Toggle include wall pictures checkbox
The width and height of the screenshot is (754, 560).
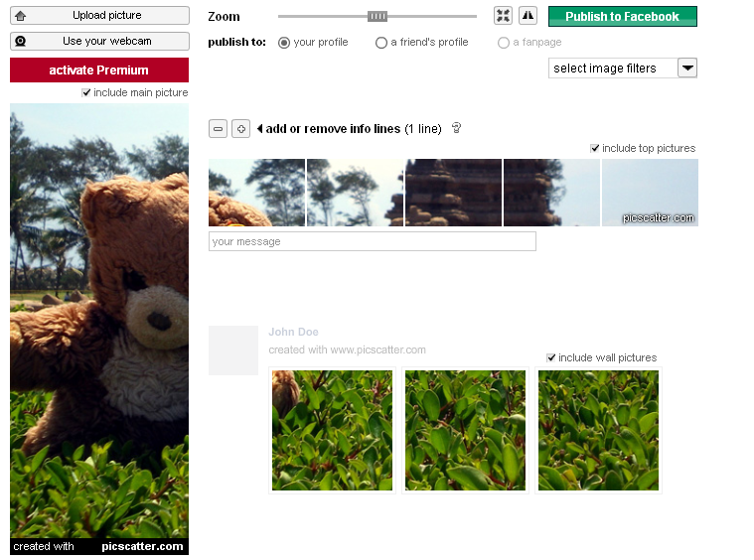551,357
